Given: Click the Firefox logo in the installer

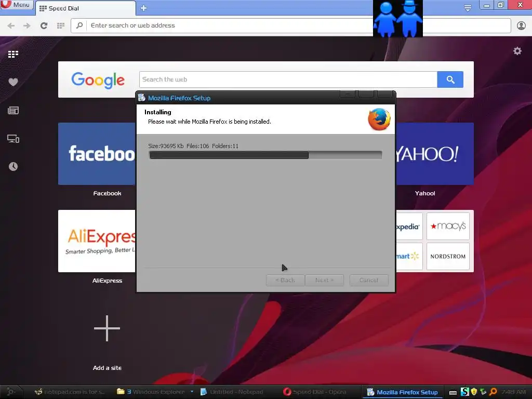Looking at the screenshot, I should (x=379, y=119).
